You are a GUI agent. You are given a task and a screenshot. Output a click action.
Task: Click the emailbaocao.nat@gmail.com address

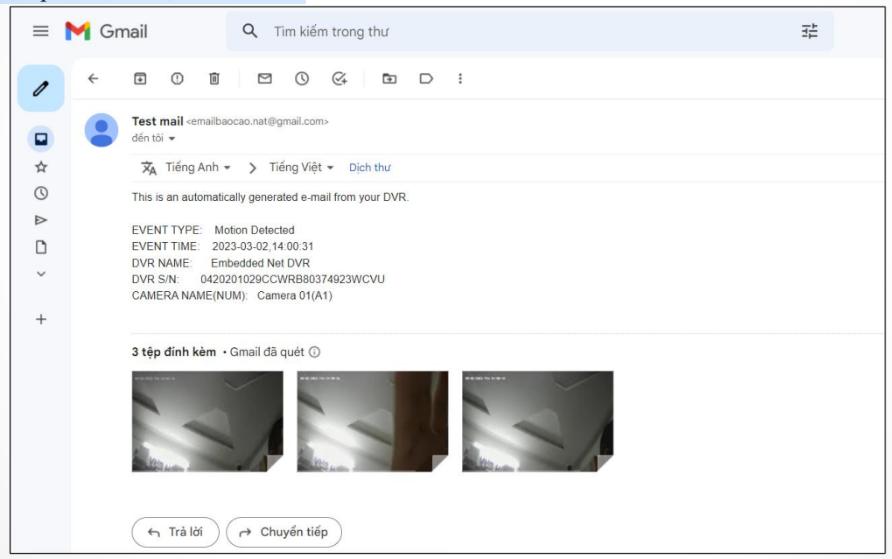pyautogui.click(x=257, y=121)
